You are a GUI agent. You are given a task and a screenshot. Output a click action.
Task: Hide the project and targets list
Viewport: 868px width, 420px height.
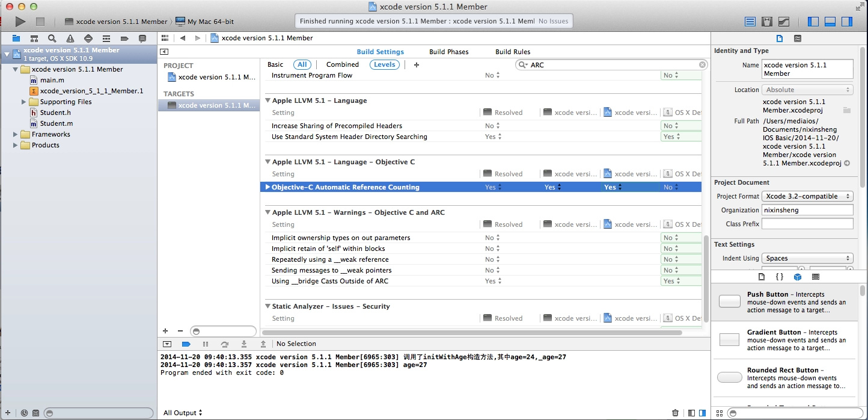[x=164, y=52]
